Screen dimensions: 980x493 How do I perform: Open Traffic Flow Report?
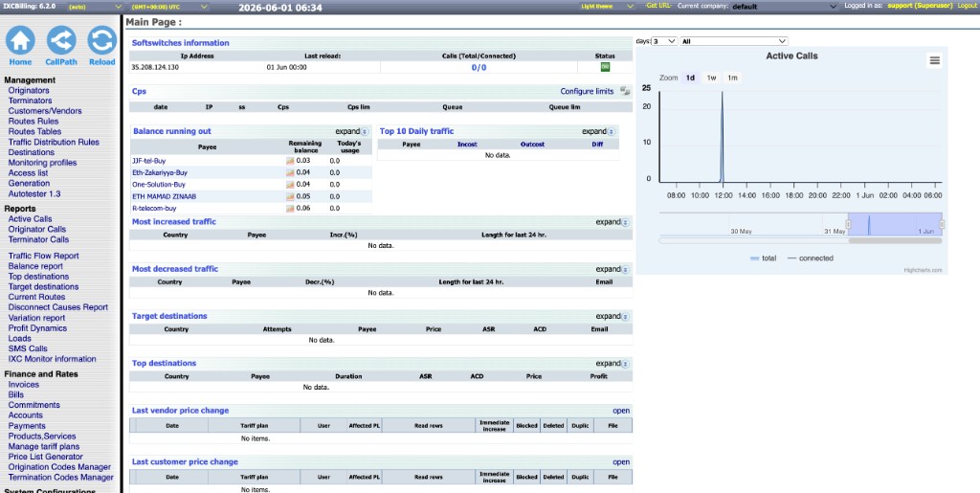pos(44,256)
